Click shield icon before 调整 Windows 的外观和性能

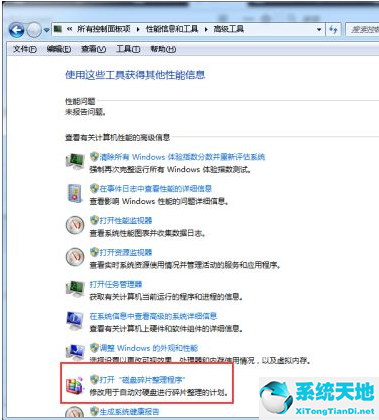(x=94, y=348)
